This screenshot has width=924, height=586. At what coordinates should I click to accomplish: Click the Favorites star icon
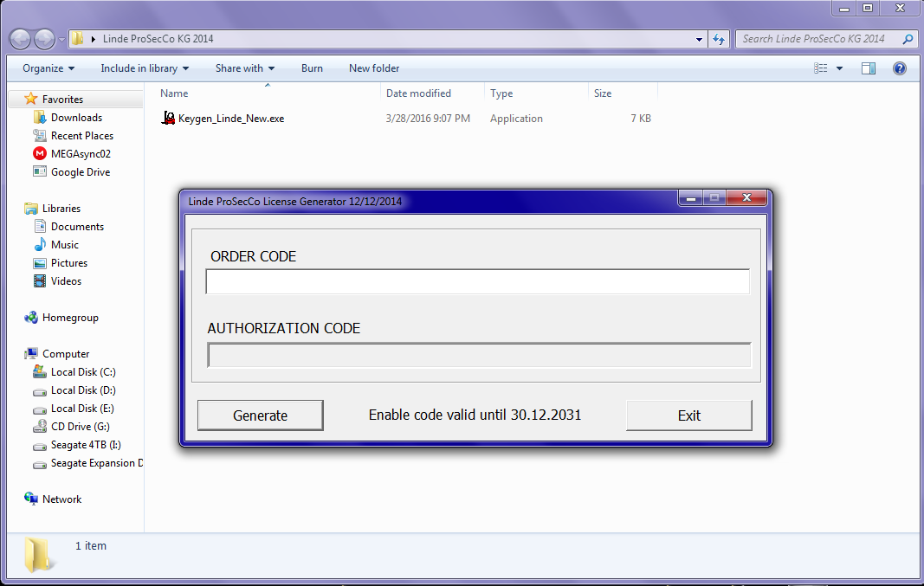[30, 99]
